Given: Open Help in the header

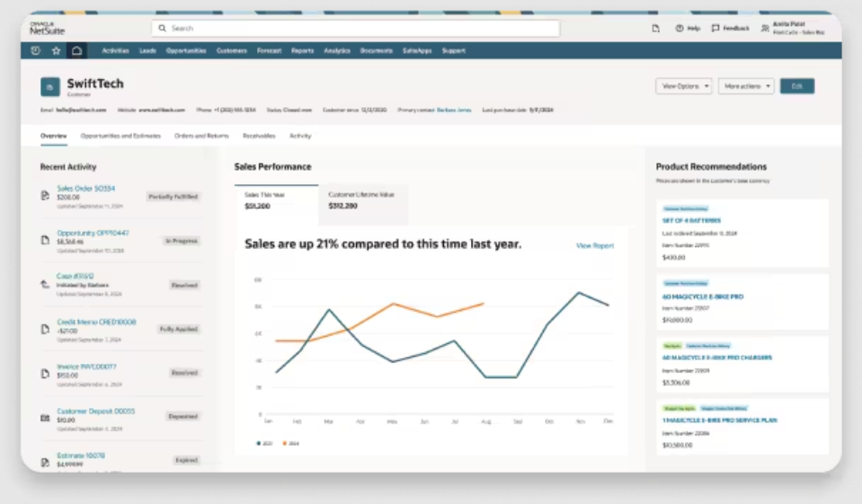Looking at the screenshot, I should pos(688,28).
